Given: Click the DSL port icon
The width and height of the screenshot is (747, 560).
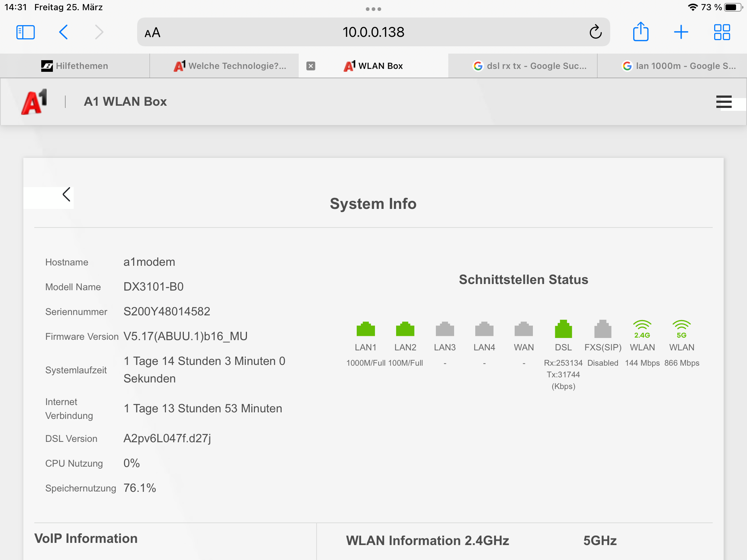Looking at the screenshot, I should [x=563, y=329].
